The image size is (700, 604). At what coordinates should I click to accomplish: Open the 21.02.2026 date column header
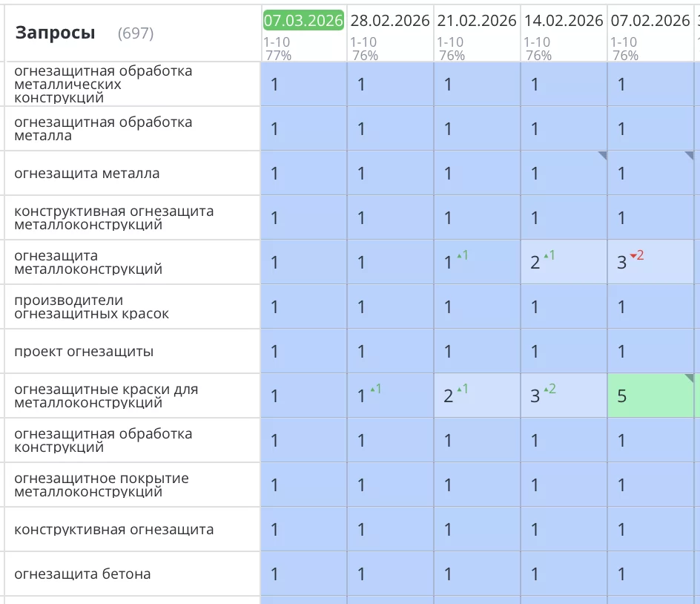[477, 21]
